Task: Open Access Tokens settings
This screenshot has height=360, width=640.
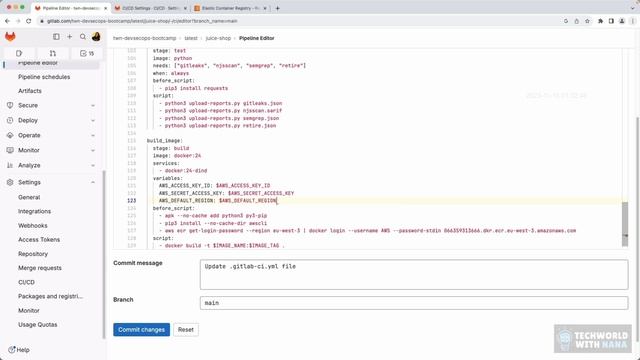Action: (x=39, y=240)
